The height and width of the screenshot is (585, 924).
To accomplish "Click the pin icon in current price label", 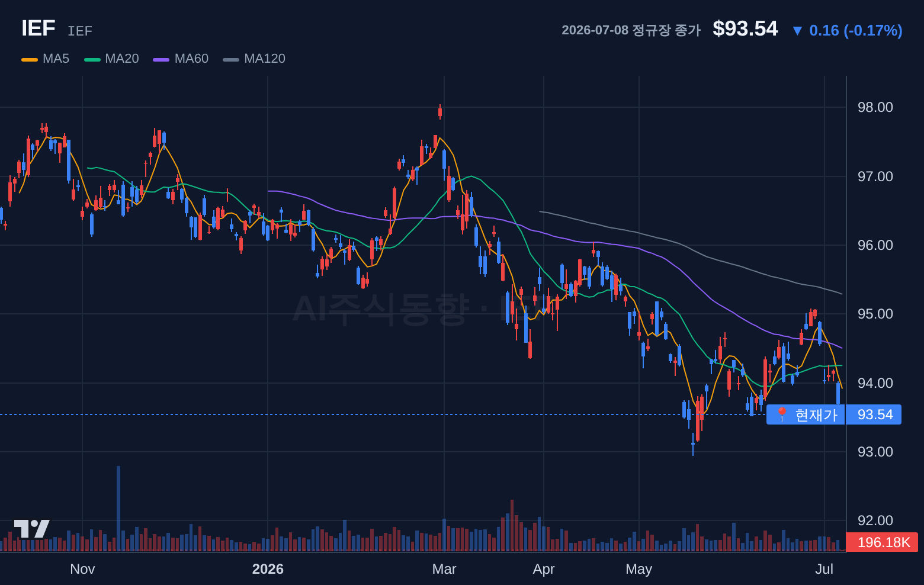I will [781, 414].
